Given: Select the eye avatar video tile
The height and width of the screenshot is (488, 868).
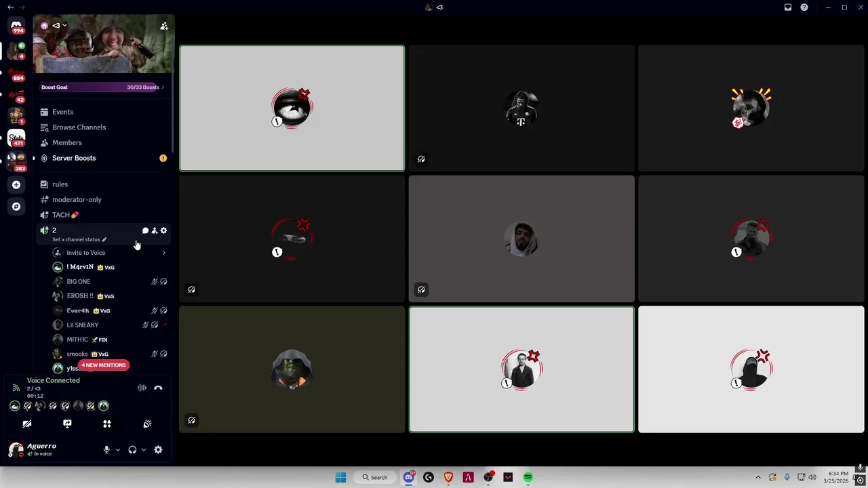Looking at the screenshot, I should click(292, 108).
